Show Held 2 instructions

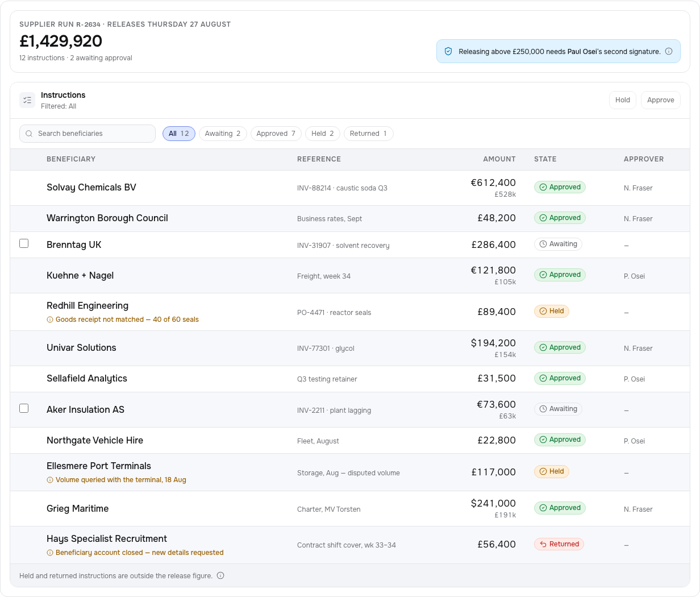(323, 134)
